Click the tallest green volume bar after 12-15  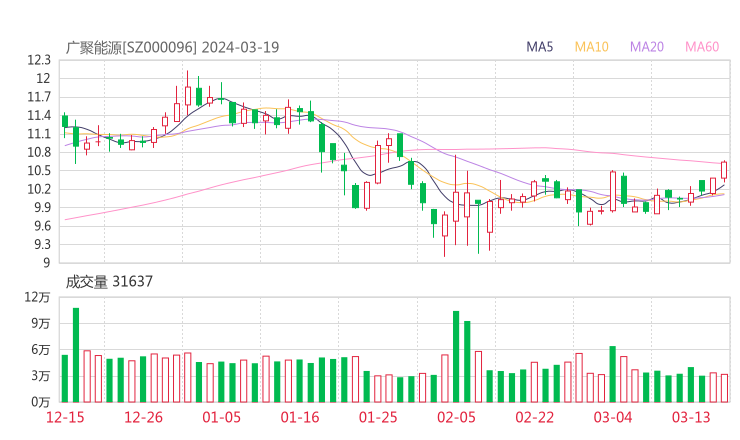click(x=76, y=355)
